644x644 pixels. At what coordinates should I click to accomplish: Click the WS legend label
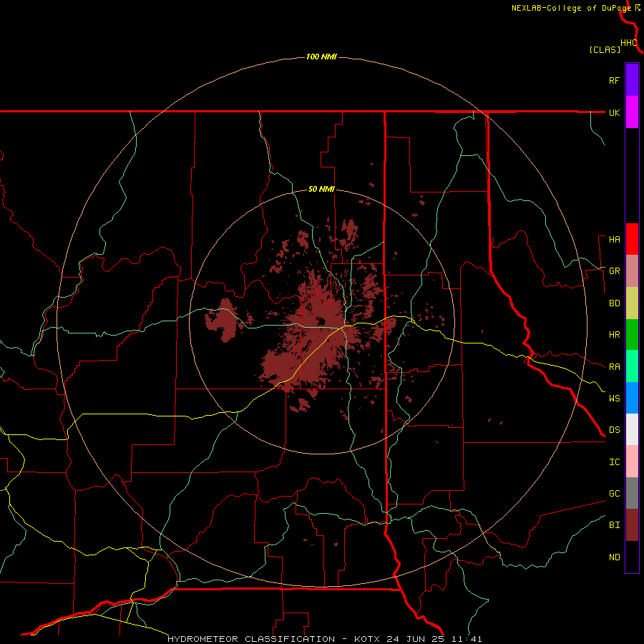614,399
